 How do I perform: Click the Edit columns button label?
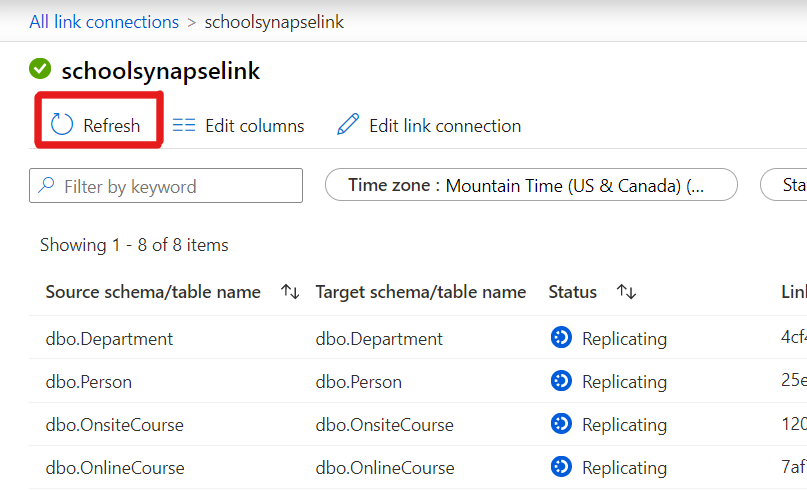tap(254, 126)
